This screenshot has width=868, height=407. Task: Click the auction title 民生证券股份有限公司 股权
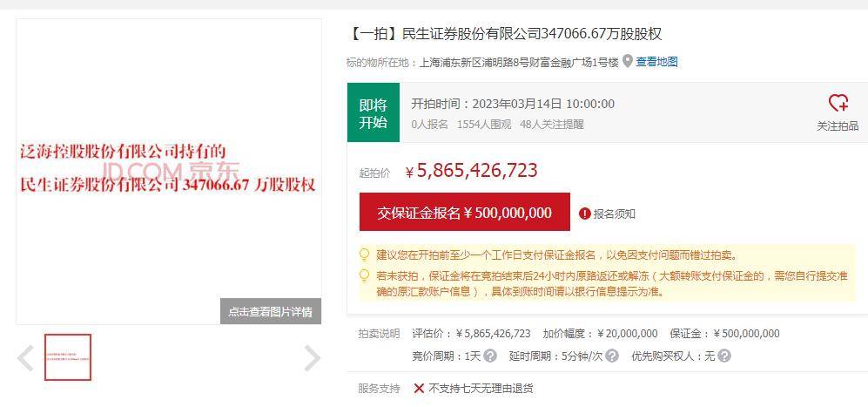click(x=504, y=34)
